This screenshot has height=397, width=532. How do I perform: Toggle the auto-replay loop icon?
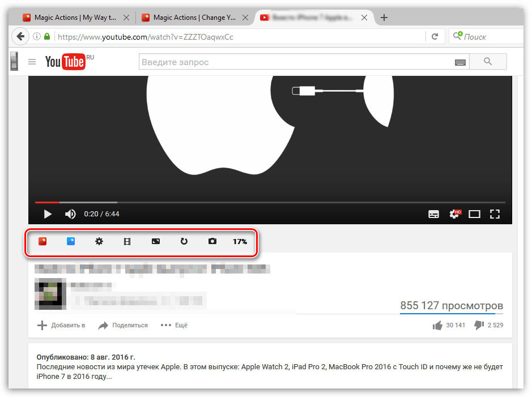pyautogui.click(x=184, y=241)
